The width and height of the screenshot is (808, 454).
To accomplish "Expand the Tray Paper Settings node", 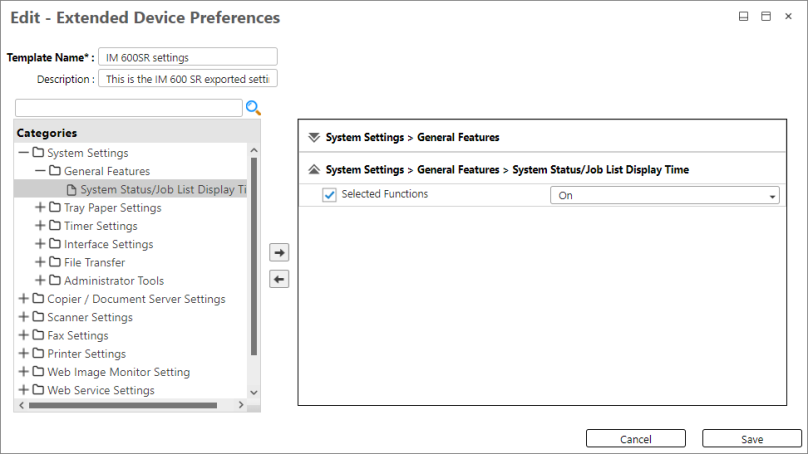I will click(40, 208).
